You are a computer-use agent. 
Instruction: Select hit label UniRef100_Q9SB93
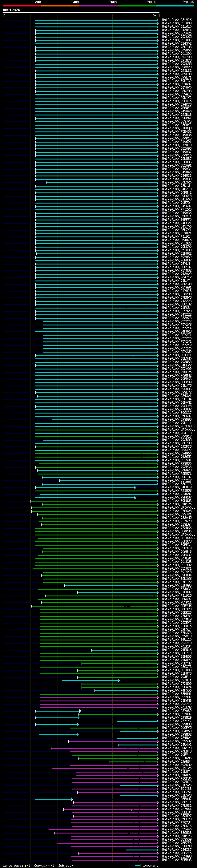(177, 419)
